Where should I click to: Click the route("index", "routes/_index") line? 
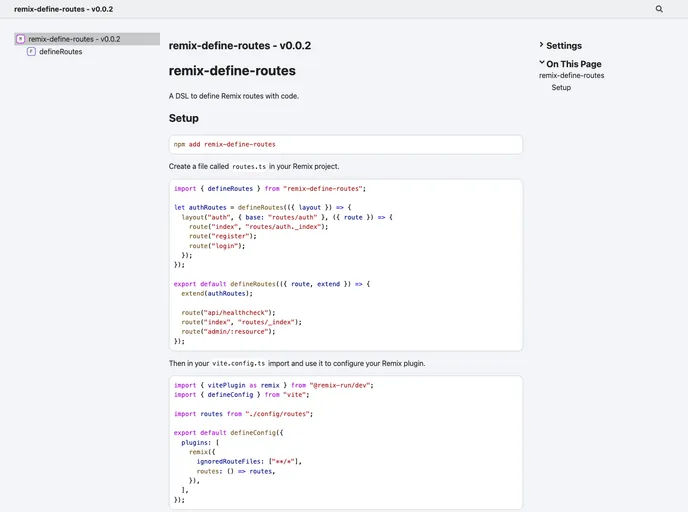click(241, 322)
